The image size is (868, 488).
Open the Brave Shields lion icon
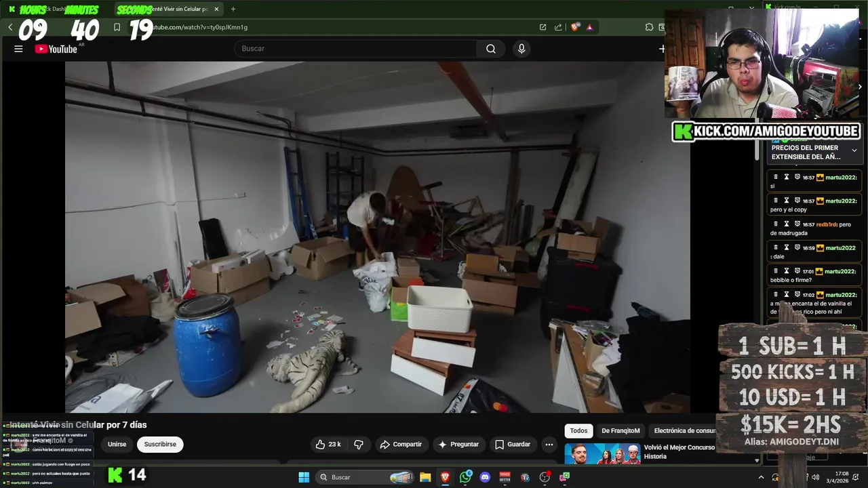point(575,27)
